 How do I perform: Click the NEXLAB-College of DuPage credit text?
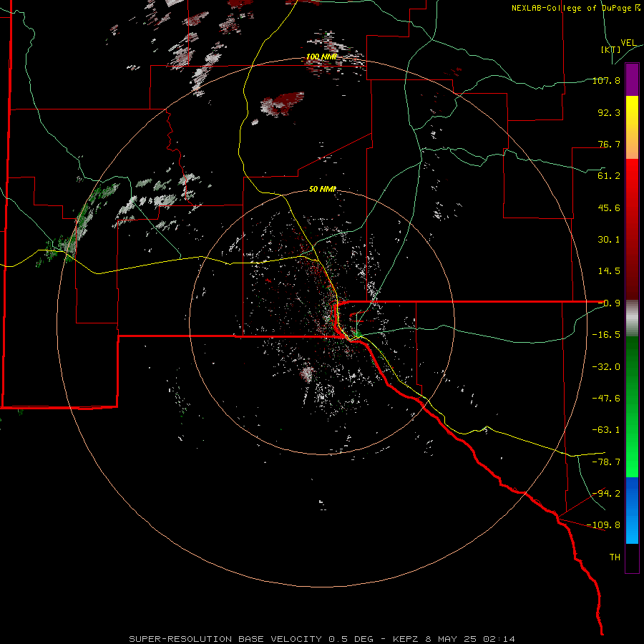[575, 8]
